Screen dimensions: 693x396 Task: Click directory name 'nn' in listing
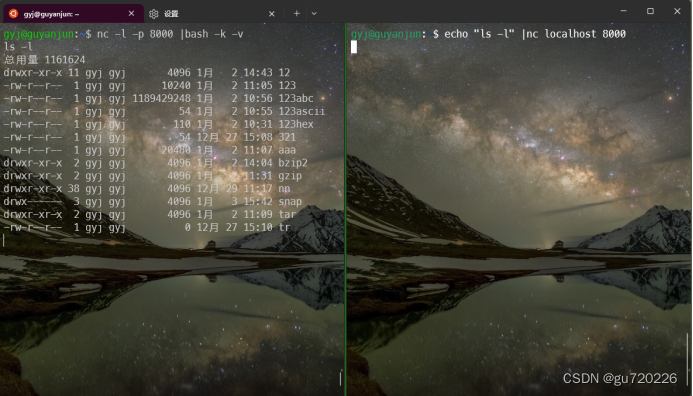284,189
